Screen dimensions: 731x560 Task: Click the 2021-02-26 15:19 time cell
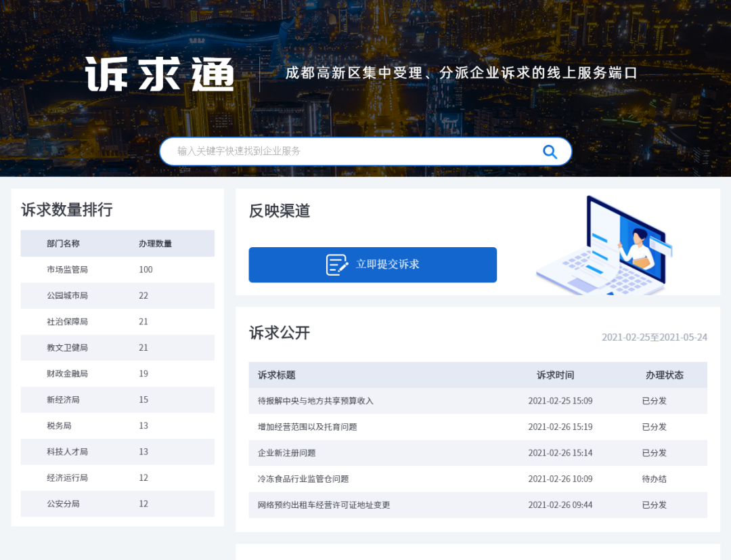point(560,427)
